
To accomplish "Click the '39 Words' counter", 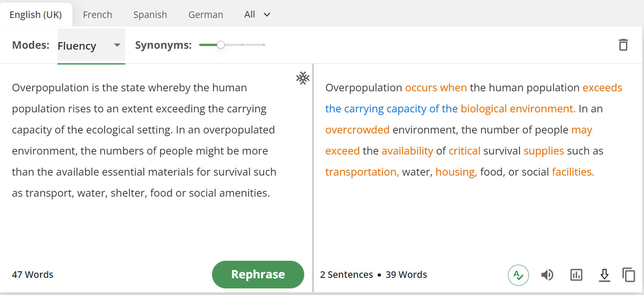I will coord(407,275).
